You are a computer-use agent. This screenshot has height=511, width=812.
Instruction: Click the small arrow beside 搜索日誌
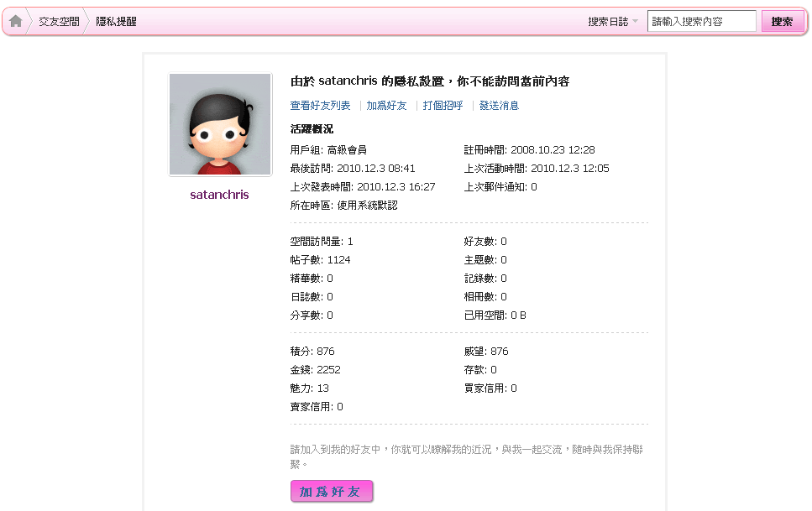[x=636, y=22]
